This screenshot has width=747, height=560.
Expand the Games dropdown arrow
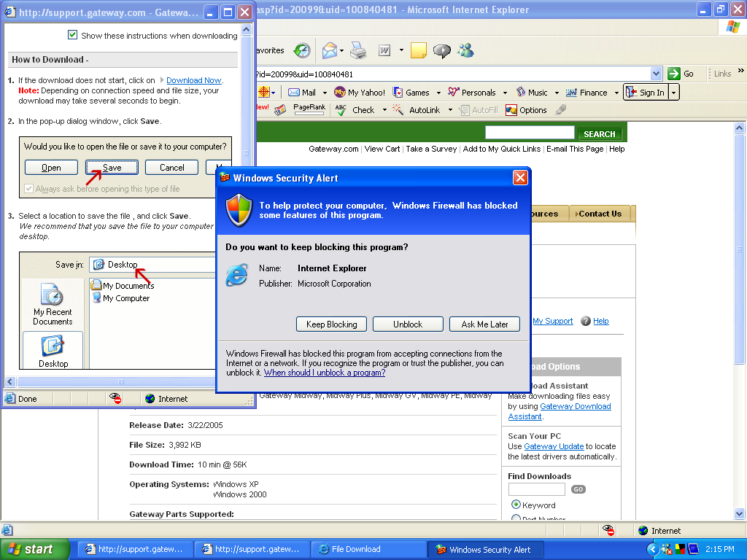[438, 93]
